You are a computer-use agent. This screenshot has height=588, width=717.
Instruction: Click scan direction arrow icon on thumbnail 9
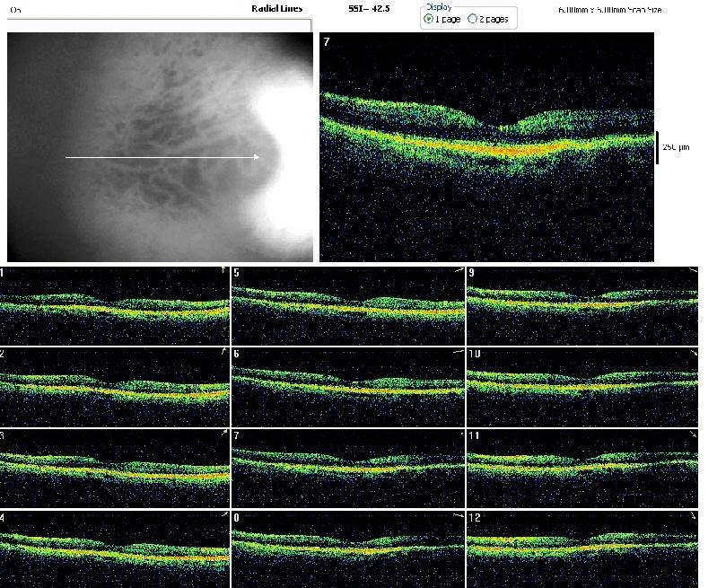[x=691, y=270]
